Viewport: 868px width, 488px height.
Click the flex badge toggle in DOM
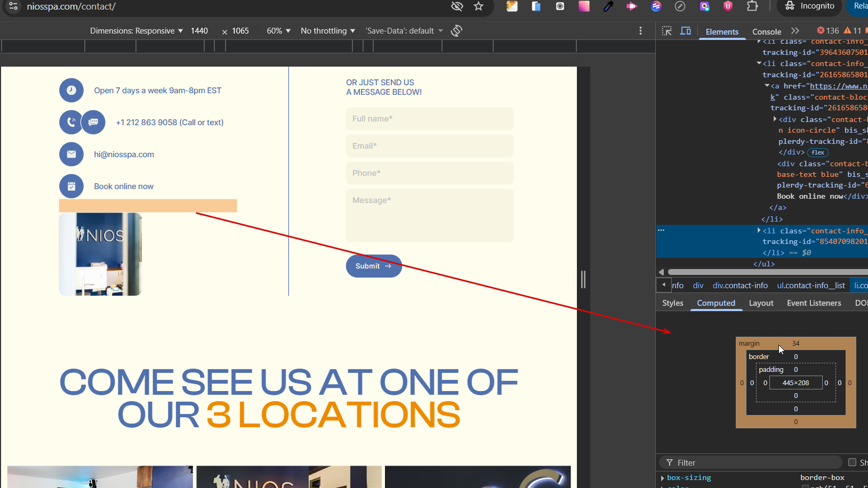click(817, 152)
